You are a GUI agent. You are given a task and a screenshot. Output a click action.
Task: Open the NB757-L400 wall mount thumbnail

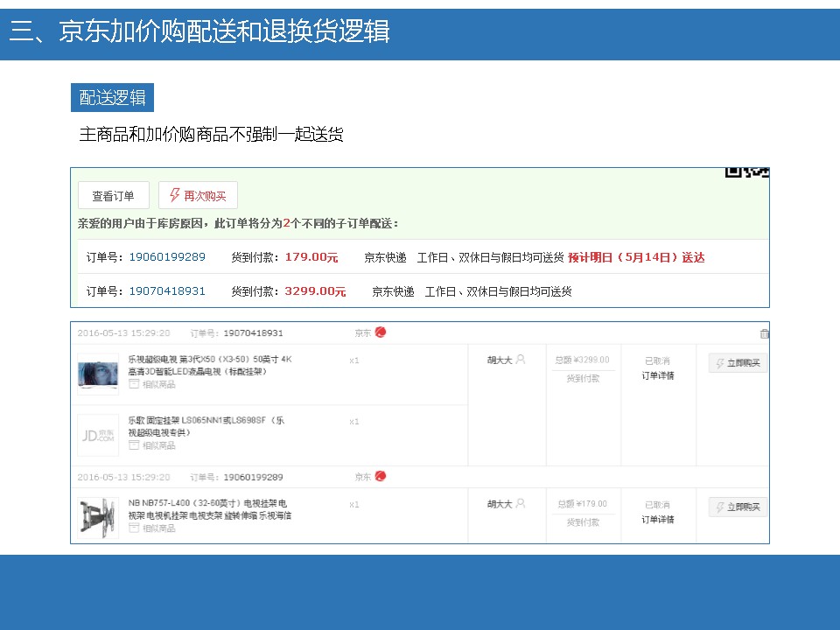(98, 518)
